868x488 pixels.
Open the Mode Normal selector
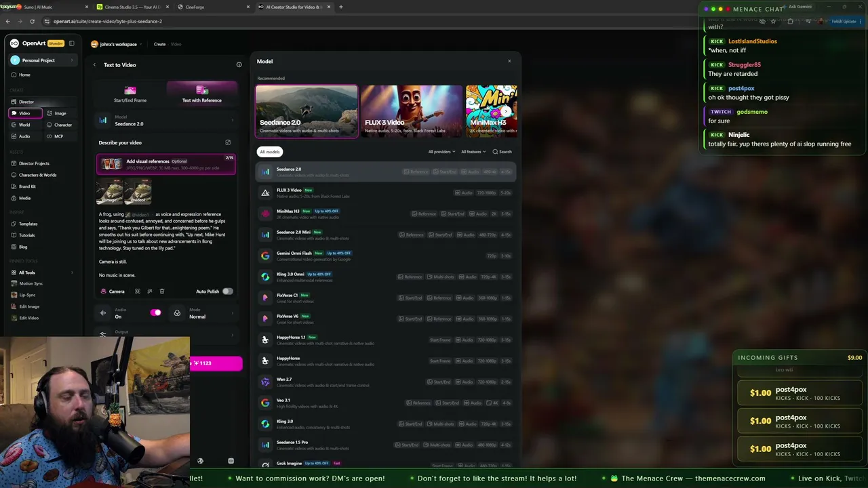203,313
